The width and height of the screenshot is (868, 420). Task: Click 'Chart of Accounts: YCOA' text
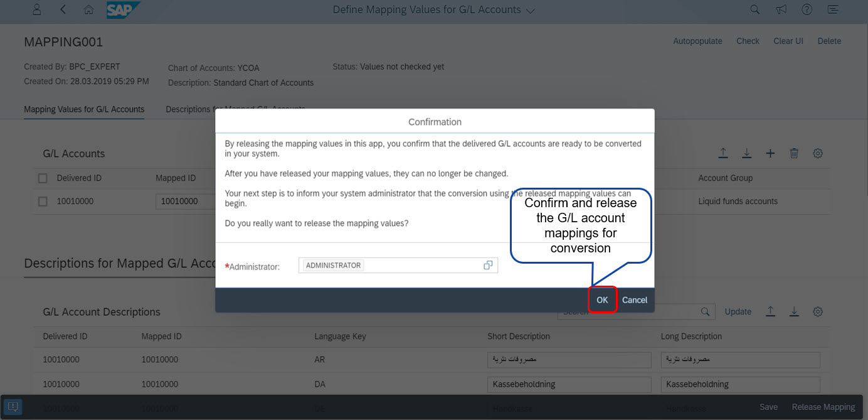(x=213, y=68)
